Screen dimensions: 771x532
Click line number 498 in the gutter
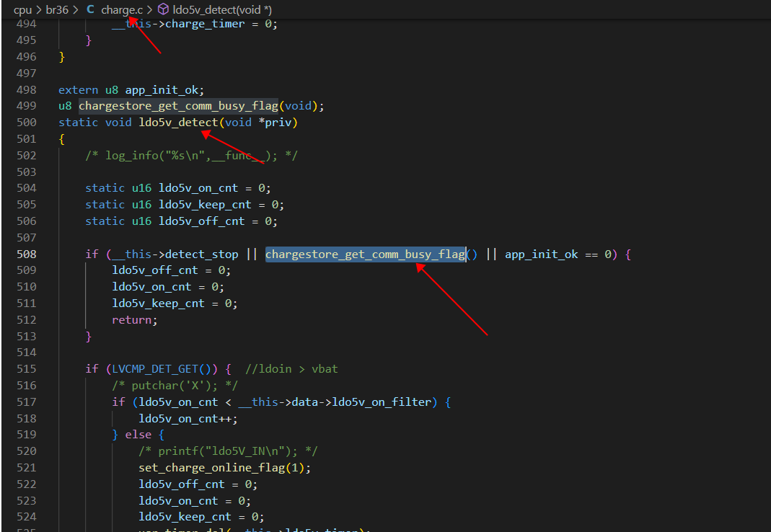point(27,90)
